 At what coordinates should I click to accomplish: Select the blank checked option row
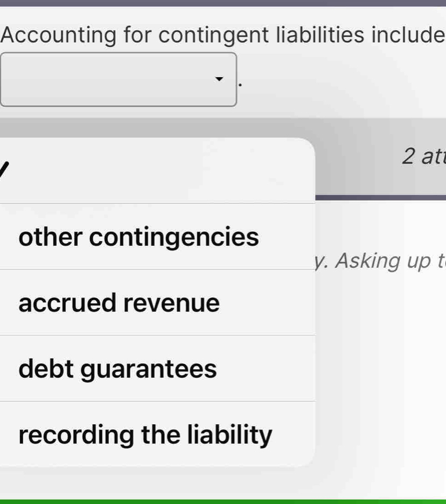click(156, 171)
